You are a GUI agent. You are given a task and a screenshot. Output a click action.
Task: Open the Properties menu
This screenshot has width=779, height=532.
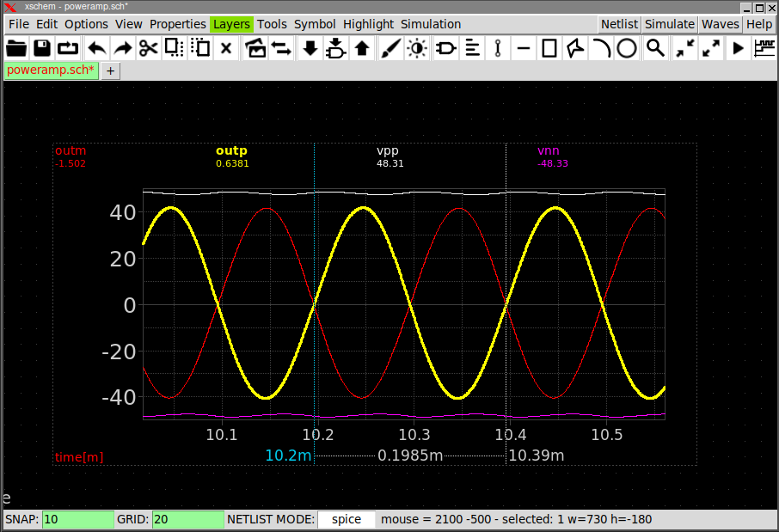tap(177, 24)
